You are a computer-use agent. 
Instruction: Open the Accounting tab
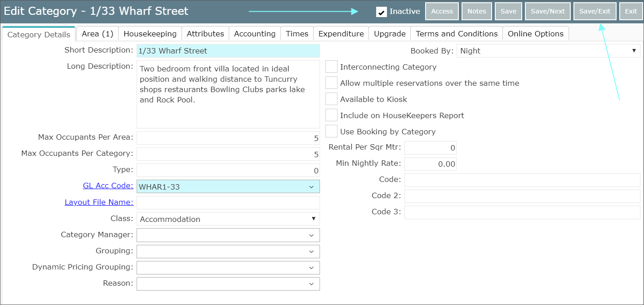click(254, 34)
